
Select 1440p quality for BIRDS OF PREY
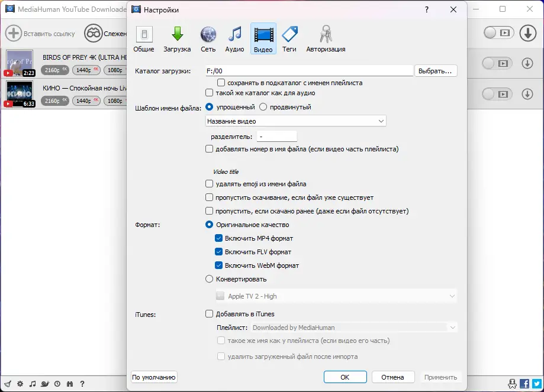click(86, 70)
